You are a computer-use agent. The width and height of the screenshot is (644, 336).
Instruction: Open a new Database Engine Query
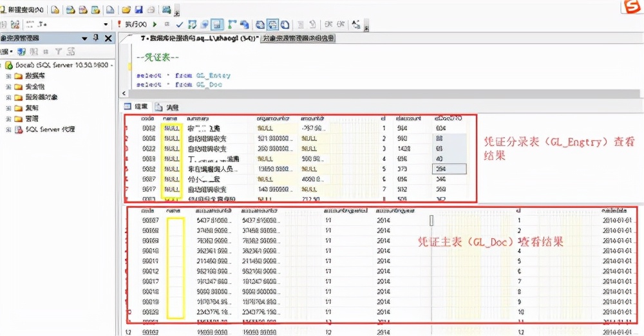(55, 10)
